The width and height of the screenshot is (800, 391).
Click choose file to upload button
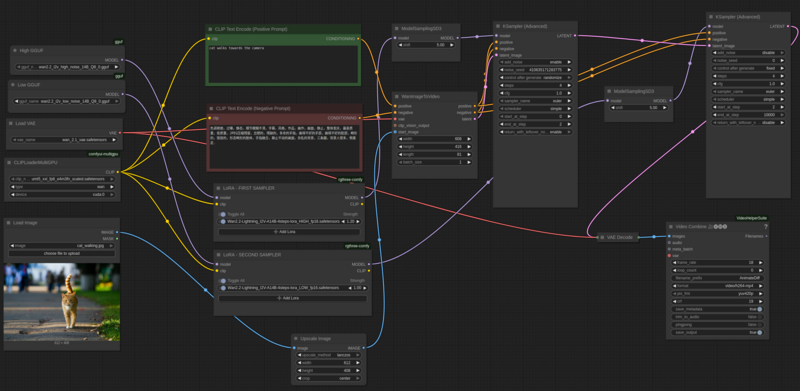[62, 253]
